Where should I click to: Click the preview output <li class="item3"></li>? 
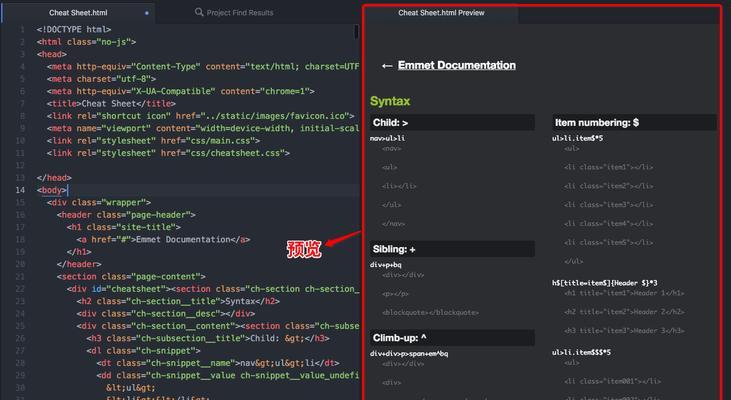[x=608, y=205]
